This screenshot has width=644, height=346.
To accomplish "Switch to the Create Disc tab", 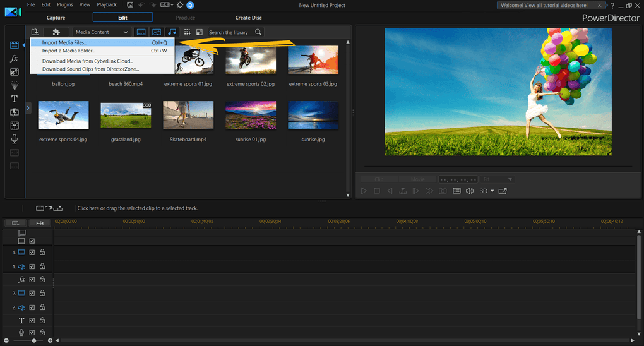I will click(248, 18).
